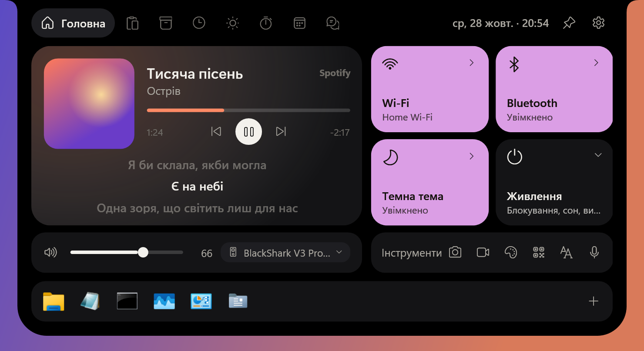Image resolution: width=644 pixels, height=351 pixels.
Task: Open the QR code scanner tool
Action: [x=539, y=252]
